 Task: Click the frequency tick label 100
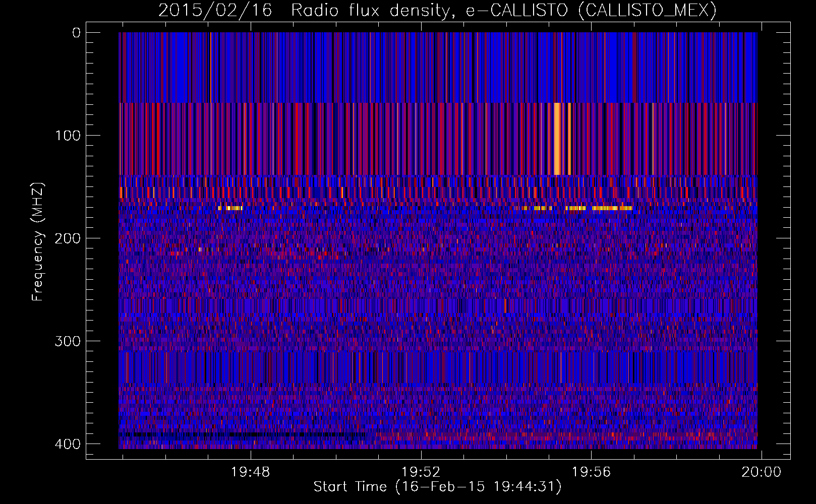pyautogui.click(x=68, y=136)
